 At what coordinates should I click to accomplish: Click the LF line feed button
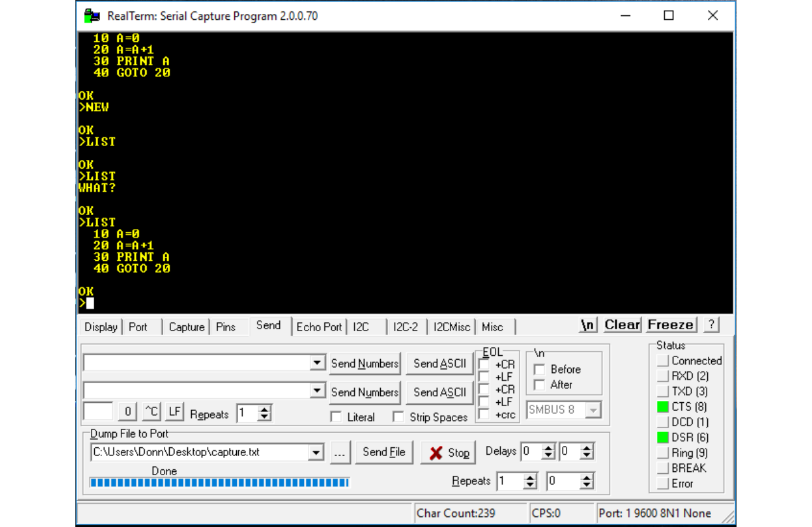174,412
